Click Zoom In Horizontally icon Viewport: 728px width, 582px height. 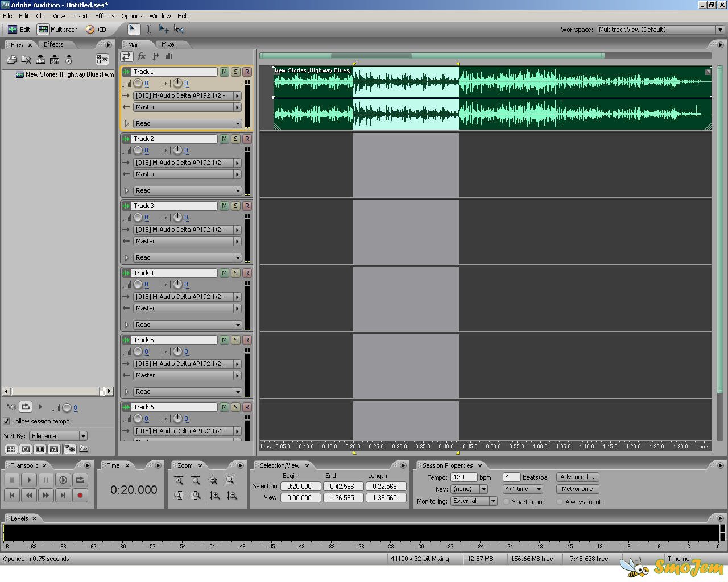179,480
